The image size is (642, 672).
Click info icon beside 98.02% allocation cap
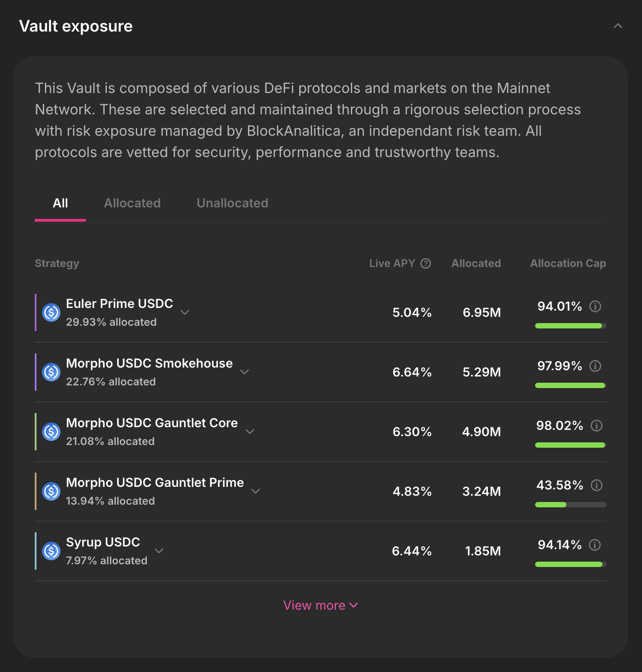597,425
